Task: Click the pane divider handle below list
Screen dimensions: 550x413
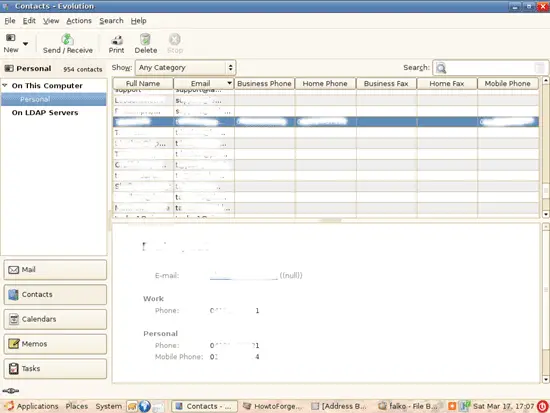Action: tap(331, 221)
